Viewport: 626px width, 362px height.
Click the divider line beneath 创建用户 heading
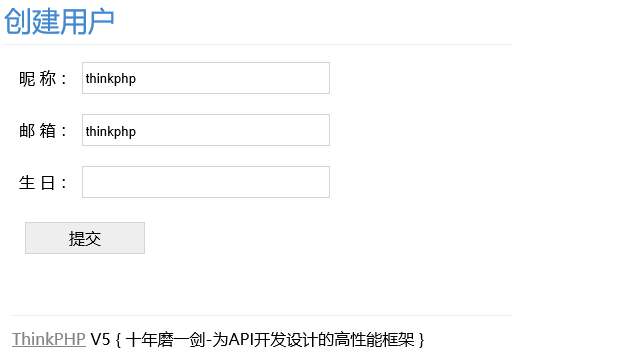258,44
